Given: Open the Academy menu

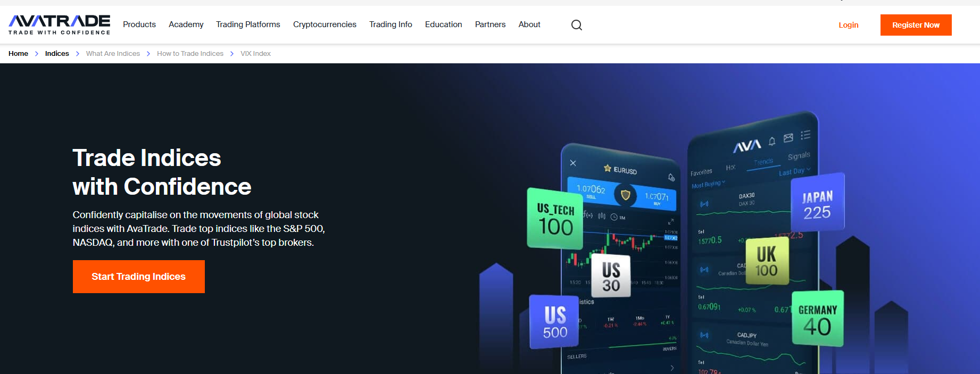Looking at the screenshot, I should pyautogui.click(x=186, y=24).
